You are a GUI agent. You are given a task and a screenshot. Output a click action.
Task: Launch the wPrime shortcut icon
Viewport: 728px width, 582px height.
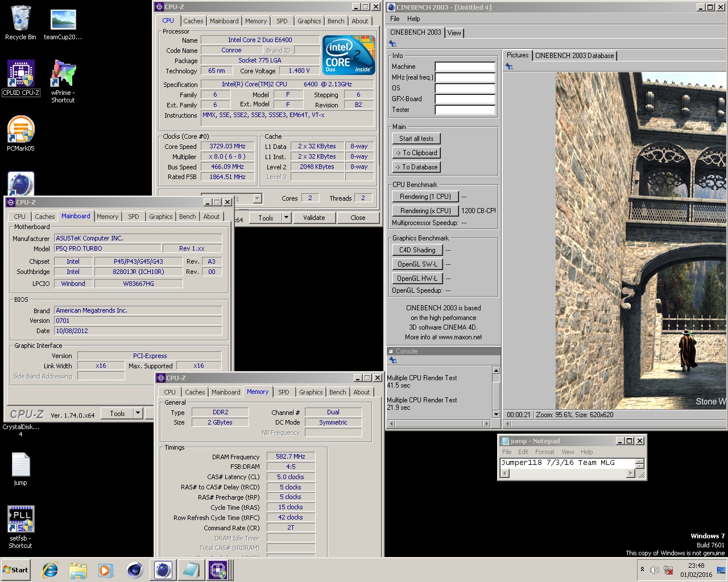click(x=63, y=81)
